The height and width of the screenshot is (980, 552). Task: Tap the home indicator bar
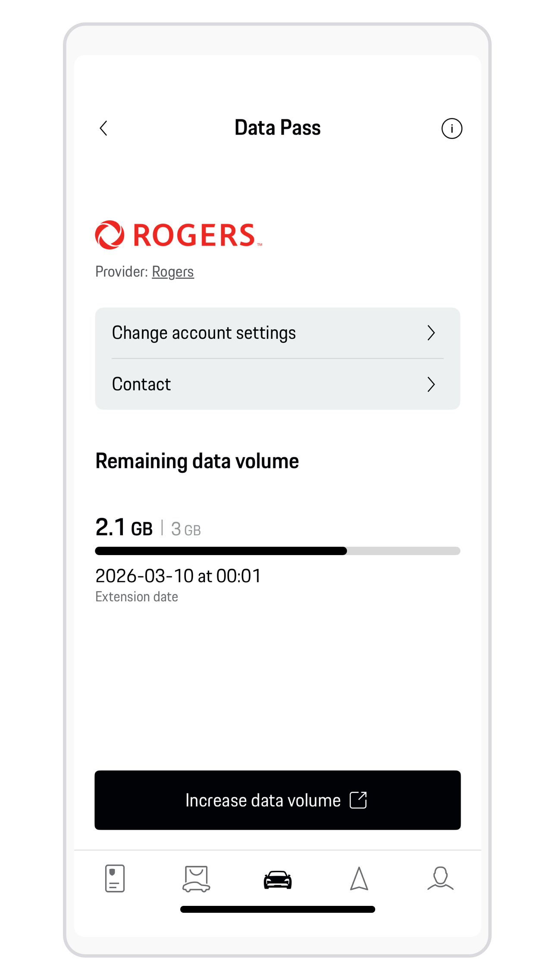(277, 909)
